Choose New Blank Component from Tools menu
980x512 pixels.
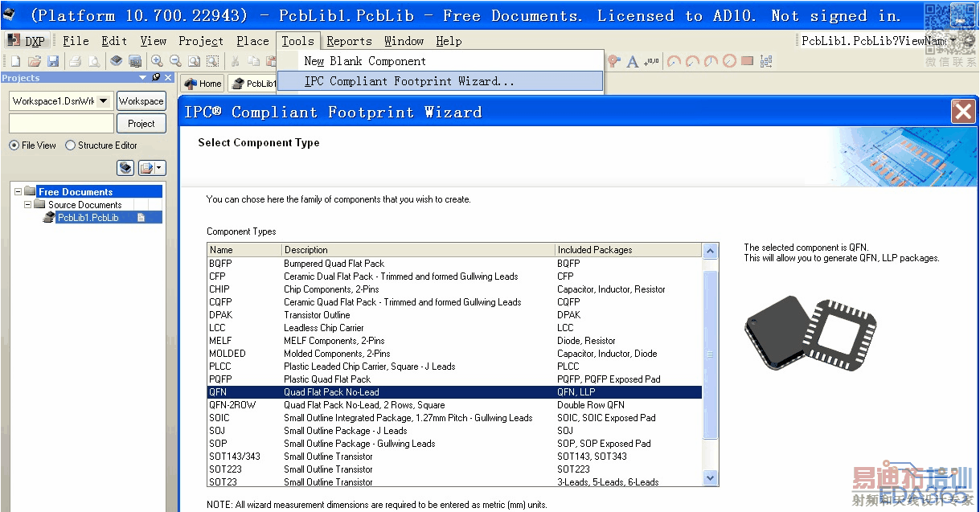pos(365,61)
